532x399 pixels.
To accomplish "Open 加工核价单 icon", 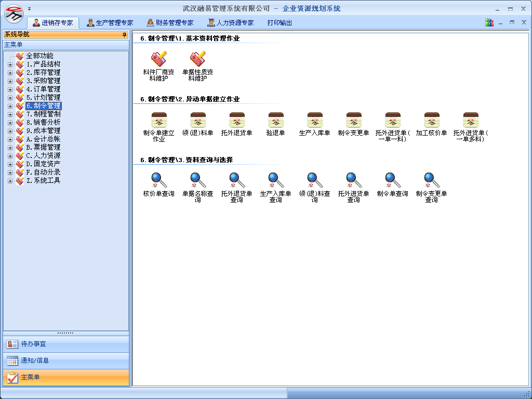I will pyautogui.click(x=431, y=121).
